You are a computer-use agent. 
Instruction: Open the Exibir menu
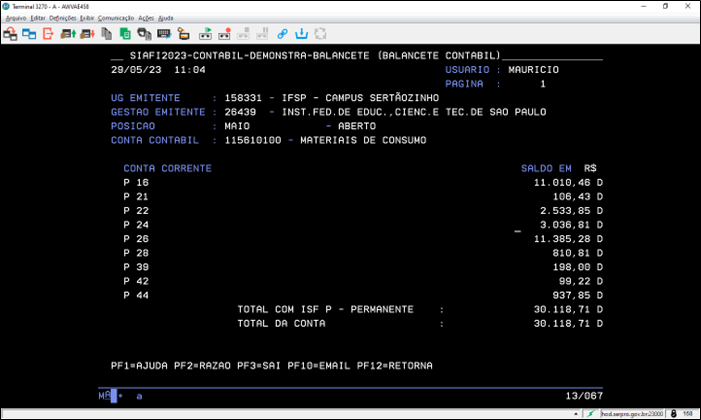click(x=87, y=18)
